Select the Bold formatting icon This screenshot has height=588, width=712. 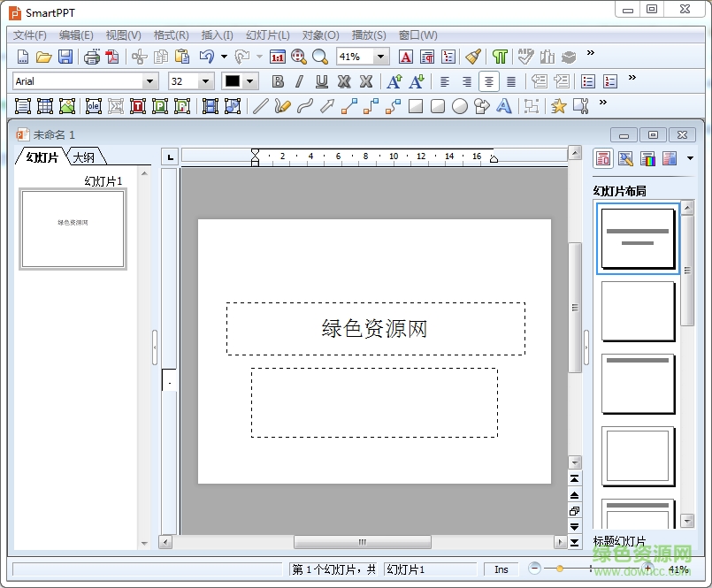(x=278, y=80)
